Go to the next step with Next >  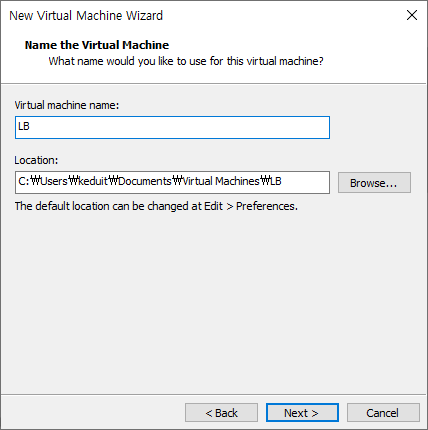[302, 413]
